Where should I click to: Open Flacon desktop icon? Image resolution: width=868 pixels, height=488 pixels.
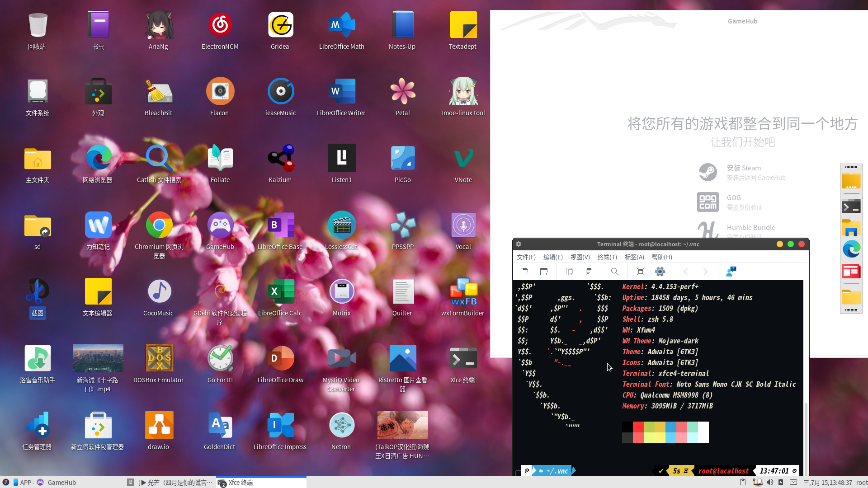[x=220, y=97]
